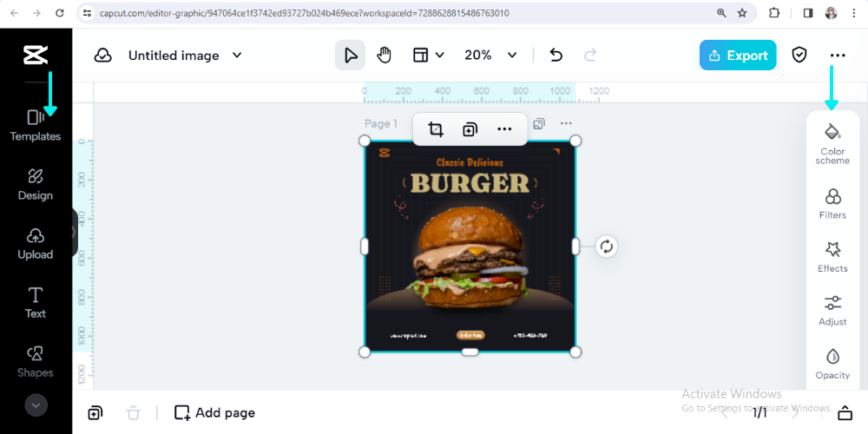The image size is (868, 434).
Task: Click the Export button
Action: [x=737, y=55]
